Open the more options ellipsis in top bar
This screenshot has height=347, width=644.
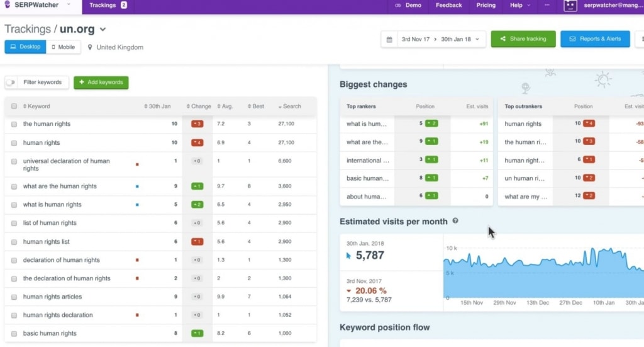547,5
